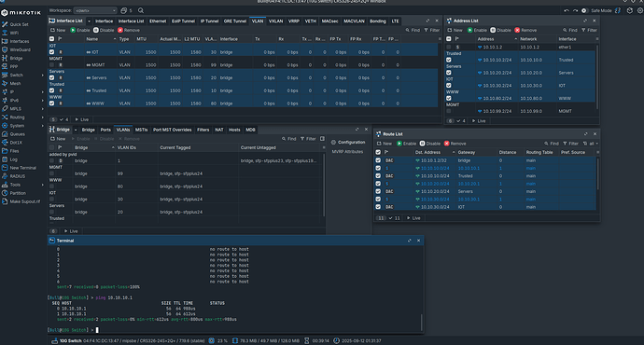Viewport: 644px width, 345px height.
Task: Click the Terminal command prompt line
Action: pyautogui.click(x=234, y=330)
